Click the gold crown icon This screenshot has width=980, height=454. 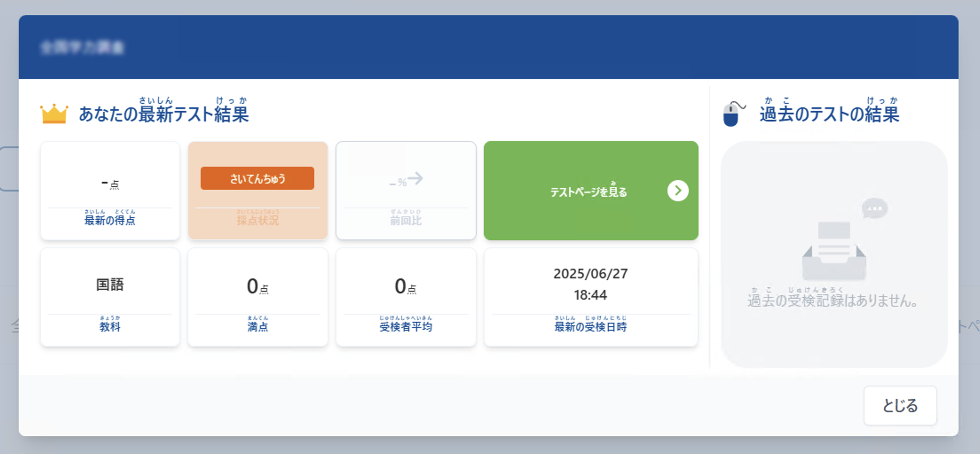coord(54,114)
